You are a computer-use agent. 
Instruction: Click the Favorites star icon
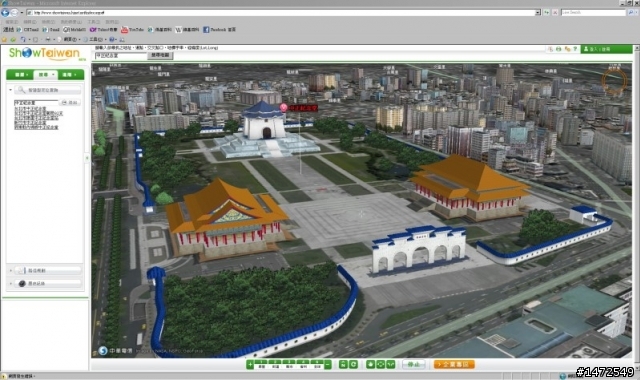(4, 40)
